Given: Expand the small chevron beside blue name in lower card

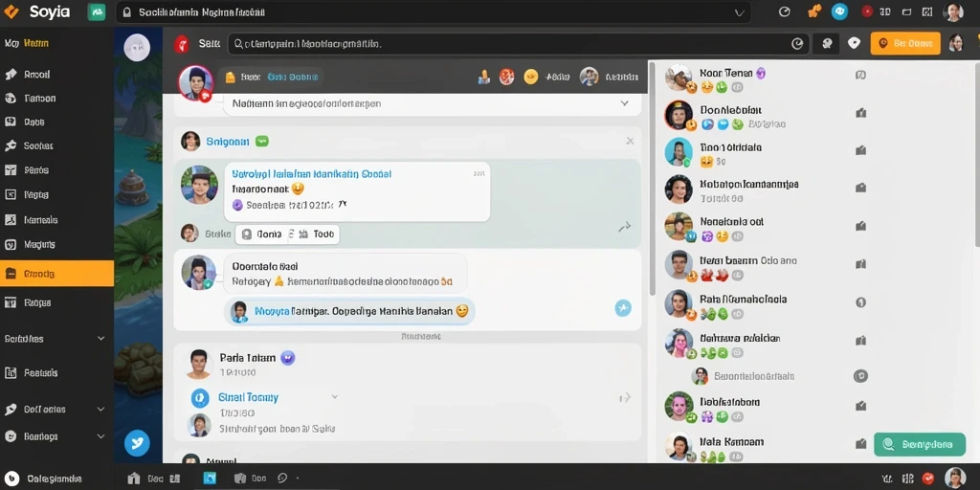Looking at the screenshot, I should pos(334,397).
